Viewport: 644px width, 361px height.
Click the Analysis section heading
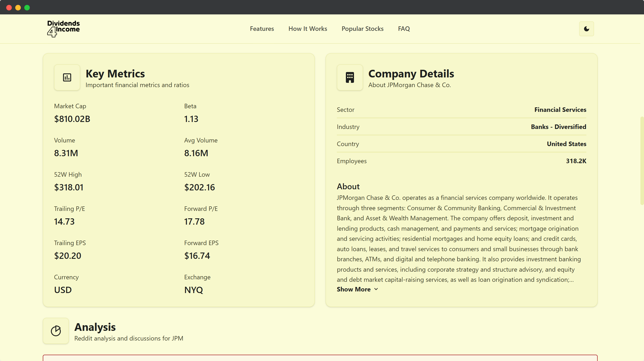(95, 327)
